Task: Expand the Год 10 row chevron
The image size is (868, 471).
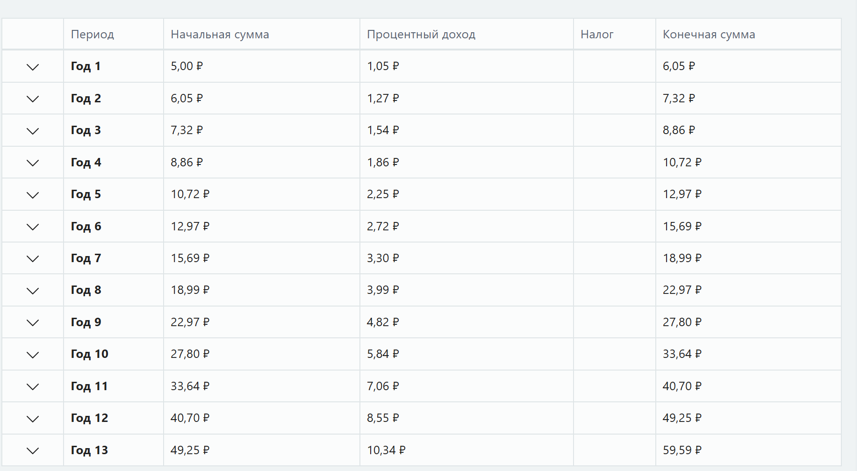Action: 33,355
